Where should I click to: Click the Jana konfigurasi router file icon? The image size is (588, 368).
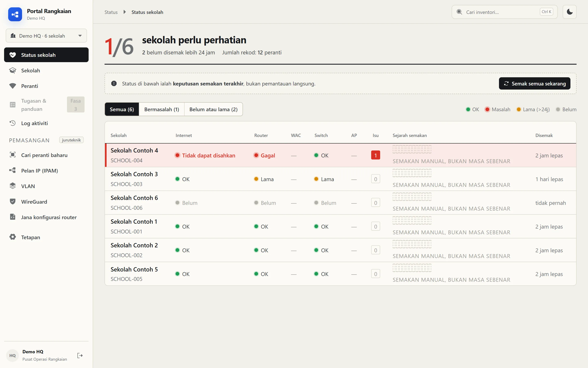tap(13, 217)
